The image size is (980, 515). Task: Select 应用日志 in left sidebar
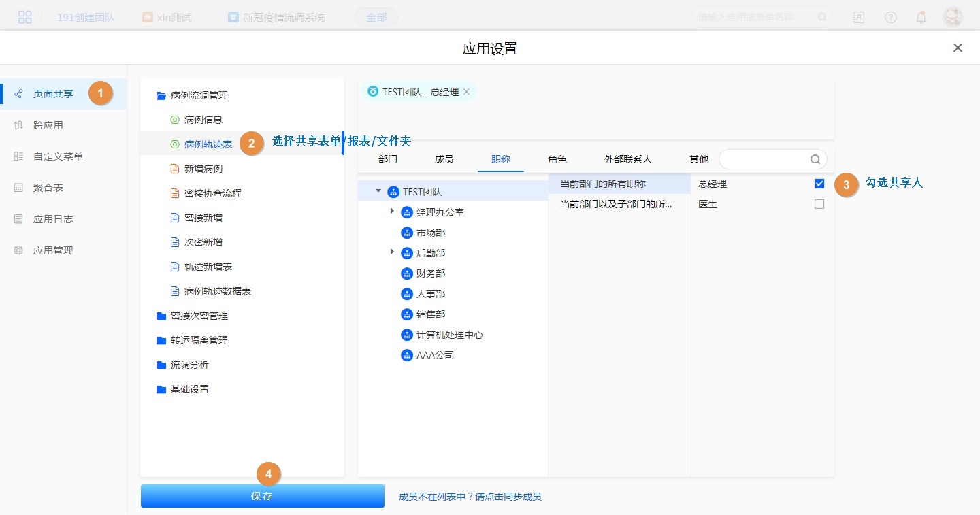pyautogui.click(x=53, y=219)
